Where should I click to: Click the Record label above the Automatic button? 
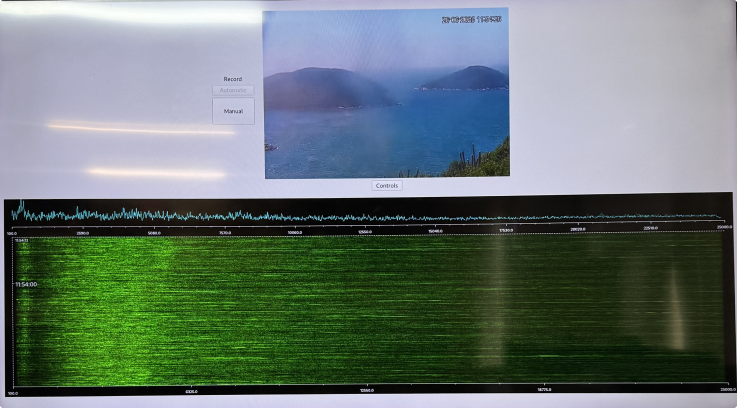point(233,79)
